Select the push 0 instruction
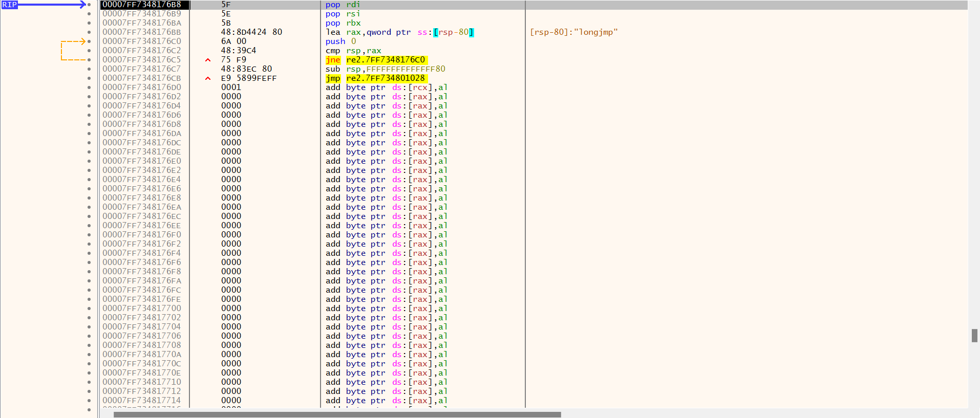This screenshot has width=980, height=418. [340, 41]
